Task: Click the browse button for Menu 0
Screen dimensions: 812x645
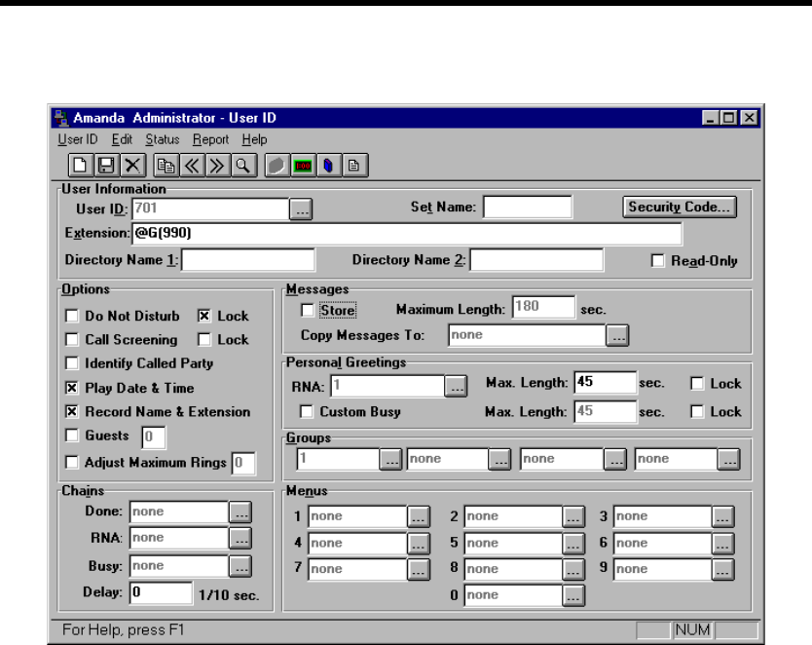Action: click(573, 595)
